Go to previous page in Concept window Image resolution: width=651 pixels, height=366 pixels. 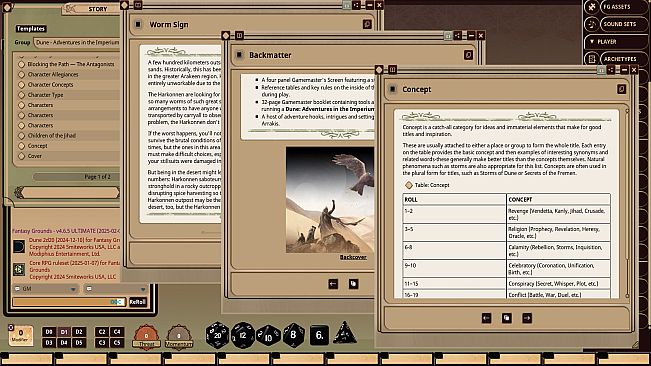coord(486,318)
